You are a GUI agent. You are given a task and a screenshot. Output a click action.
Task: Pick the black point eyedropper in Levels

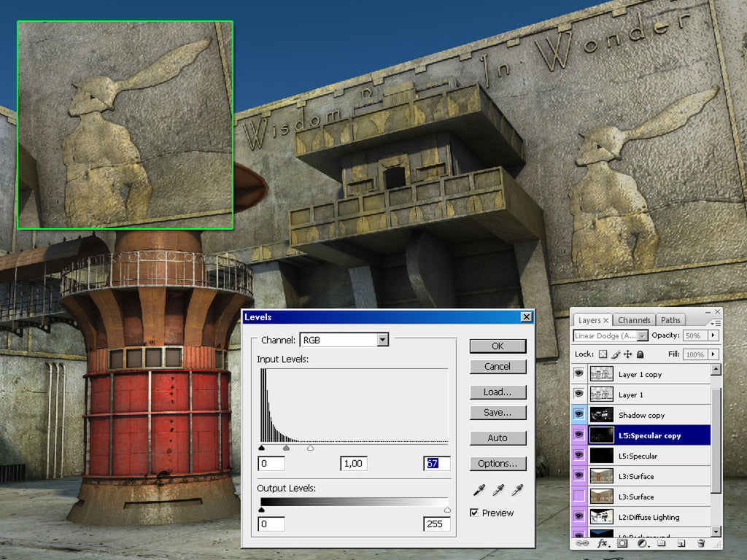[481, 491]
